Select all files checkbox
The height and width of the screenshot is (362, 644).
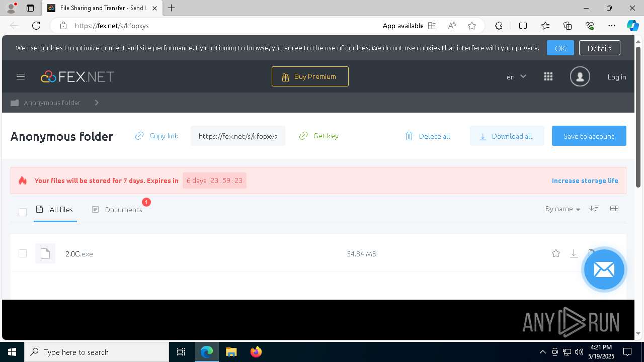pyautogui.click(x=23, y=212)
